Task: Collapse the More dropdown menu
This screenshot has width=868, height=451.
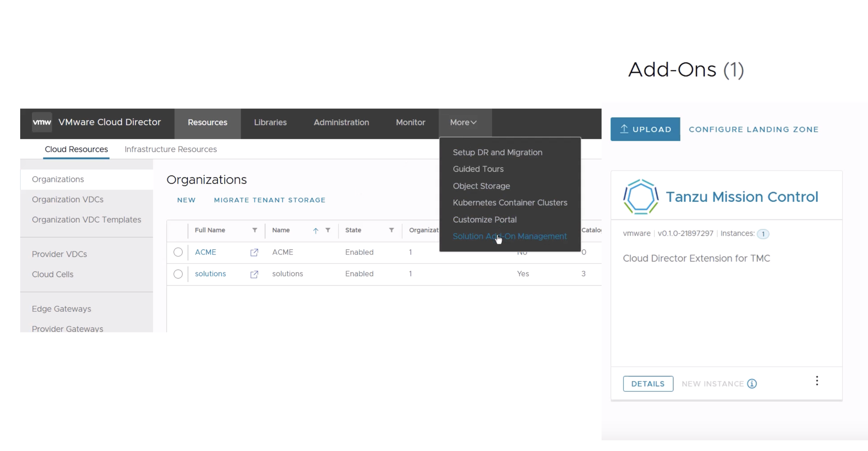Action: coord(463,122)
